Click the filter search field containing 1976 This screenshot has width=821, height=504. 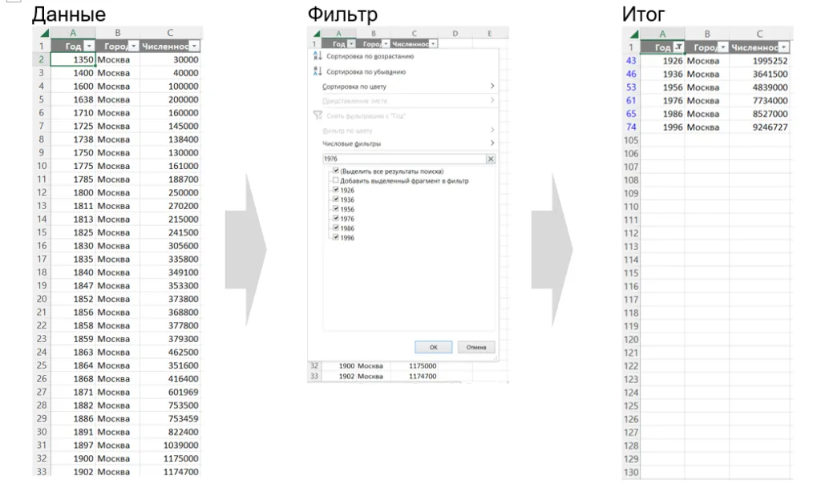pyautogui.click(x=404, y=159)
